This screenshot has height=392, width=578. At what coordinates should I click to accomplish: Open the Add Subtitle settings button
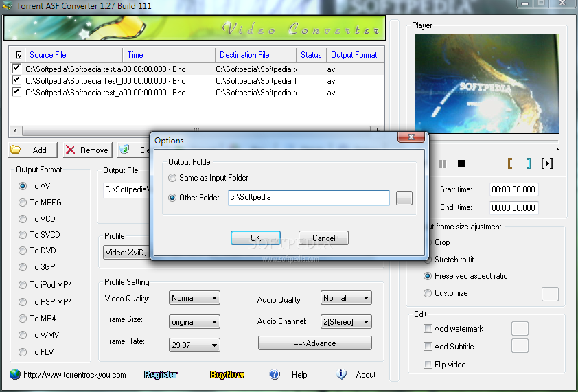(520, 346)
